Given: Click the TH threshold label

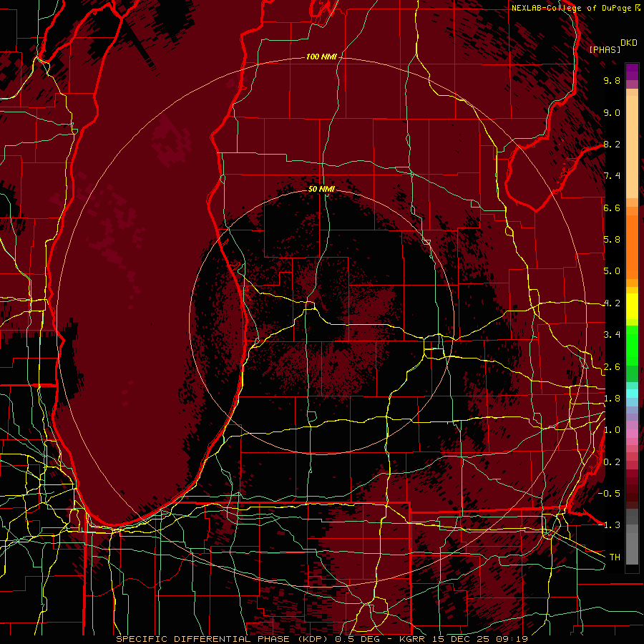Looking at the screenshot, I should 615,557.
